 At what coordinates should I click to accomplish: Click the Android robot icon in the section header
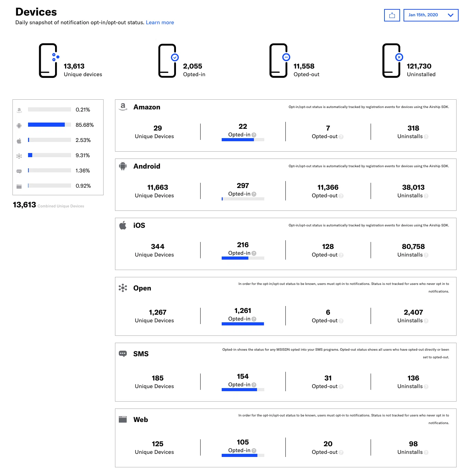click(x=123, y=166)
